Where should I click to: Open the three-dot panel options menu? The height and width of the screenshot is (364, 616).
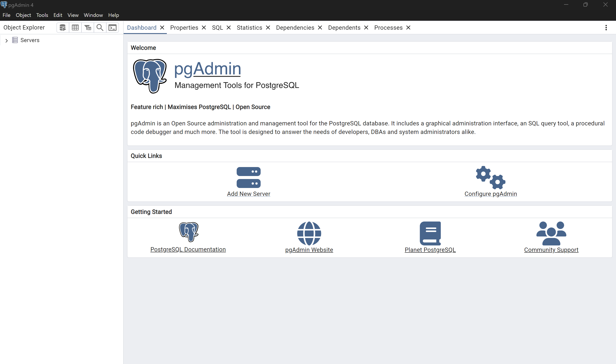(606, 28)
